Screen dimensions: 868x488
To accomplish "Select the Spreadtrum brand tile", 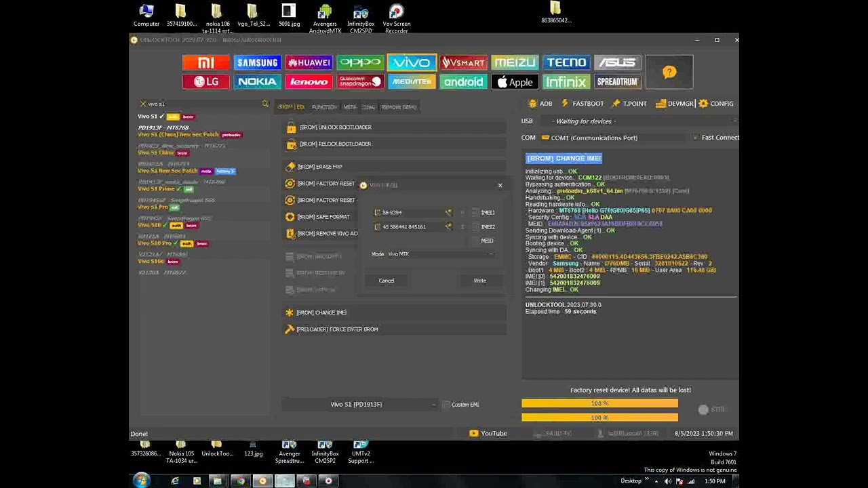I will click(618, 81).
